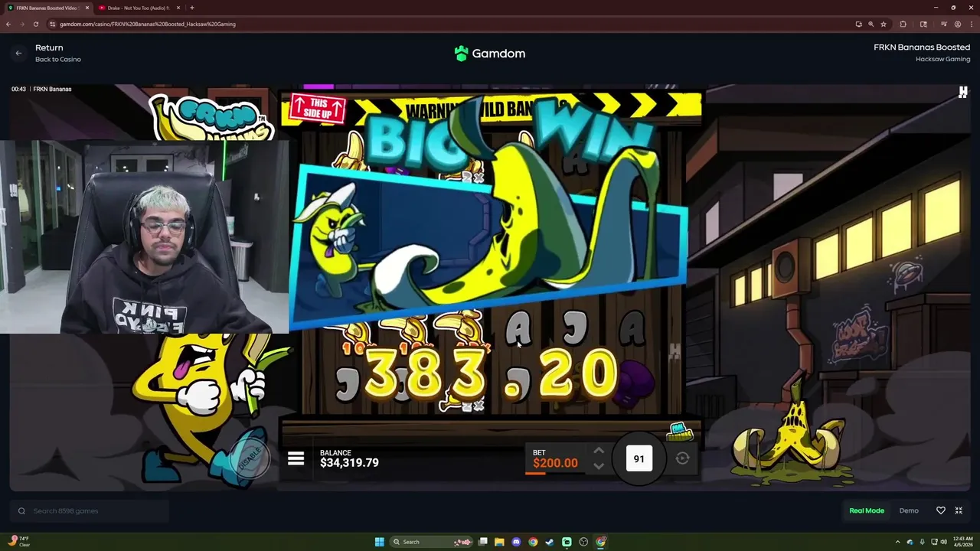Viewport: 980px width, 551px height.
Task: Open the browser extensions puzzle icon
Action: (x=903, y=24)
